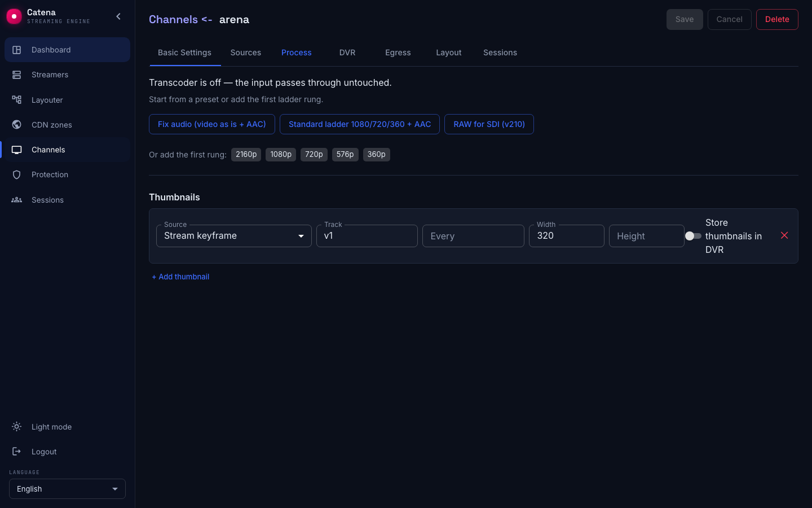Viewport: 812px width, 508px height.
Task: Click the Catena logo icon
Action: click(x=14, y=16)
